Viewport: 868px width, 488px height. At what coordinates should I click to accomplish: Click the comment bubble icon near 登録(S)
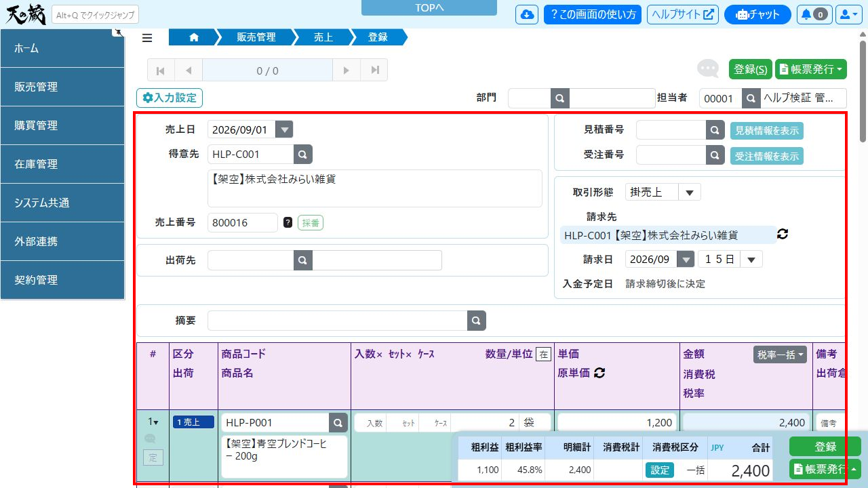coord(708,68)
